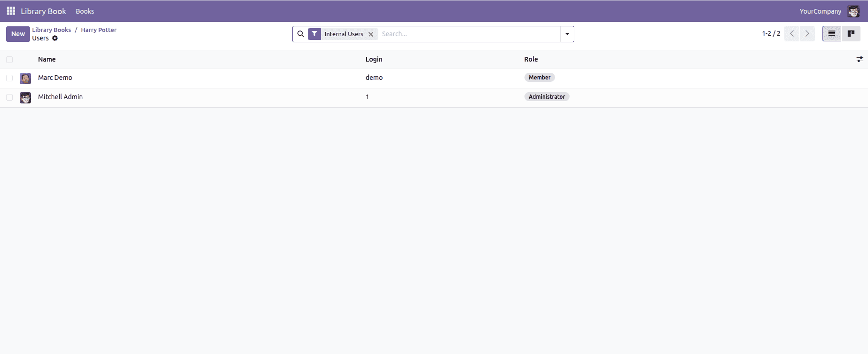Go back to Harry Potter breadcrumb
Screen dimensions: 868x354
pyautogui.click(x=99, y=30)
